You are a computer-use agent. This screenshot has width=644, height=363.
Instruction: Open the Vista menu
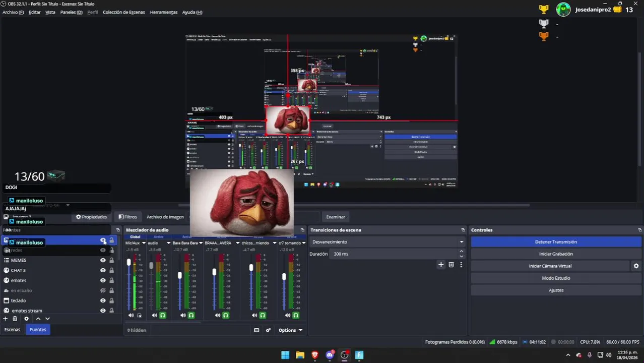[50, 12]
